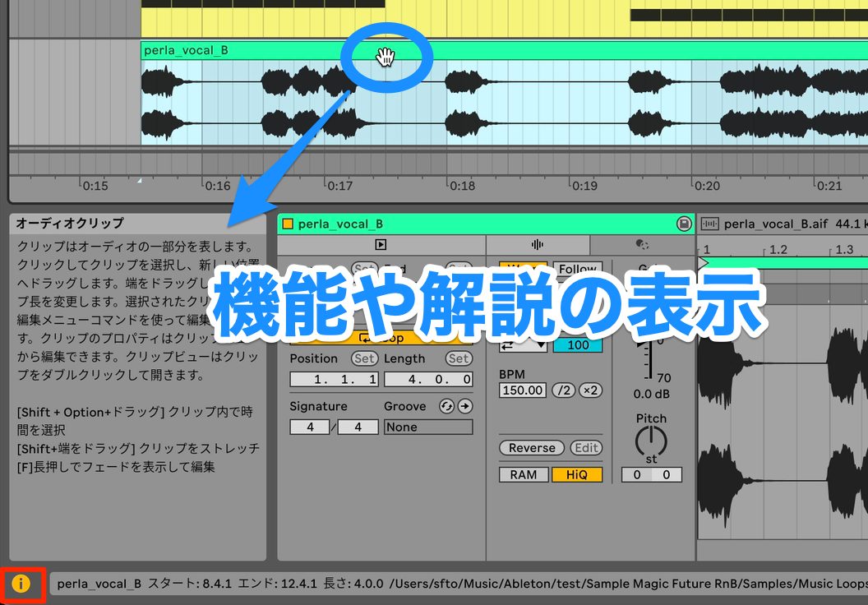Click the Reverse button
868x605 pixels.
click(x=532, y=448)
